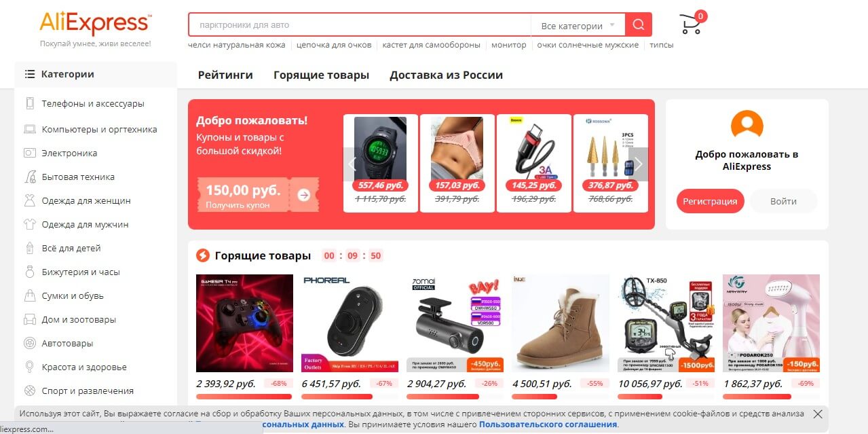
Task: Click the red search magnifier button
Action: point(638,25)
